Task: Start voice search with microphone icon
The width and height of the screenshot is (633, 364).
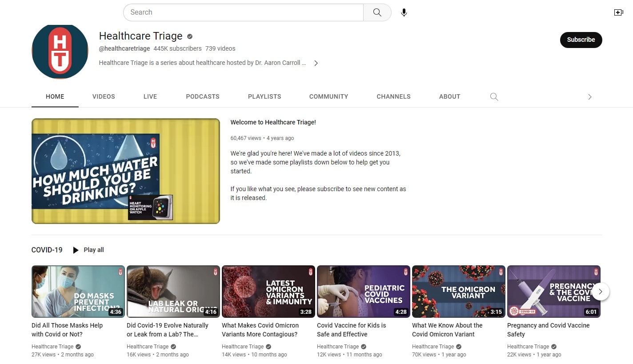Action: point(404,12)
